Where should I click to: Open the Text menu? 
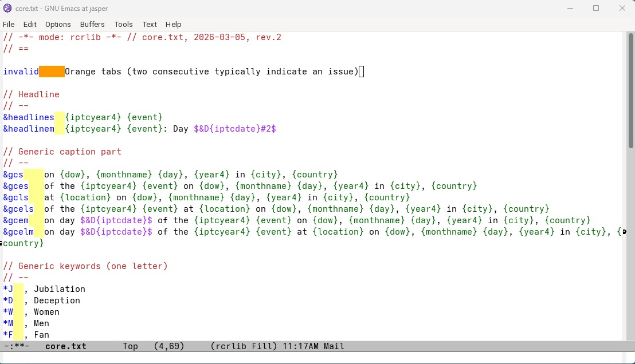coord(150,24)
